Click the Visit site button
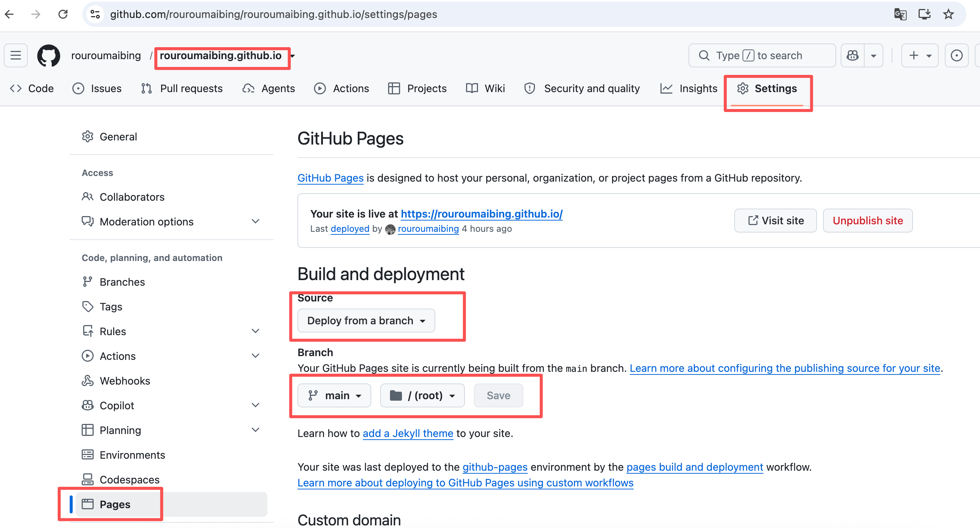980x528 pixels. 775,221
